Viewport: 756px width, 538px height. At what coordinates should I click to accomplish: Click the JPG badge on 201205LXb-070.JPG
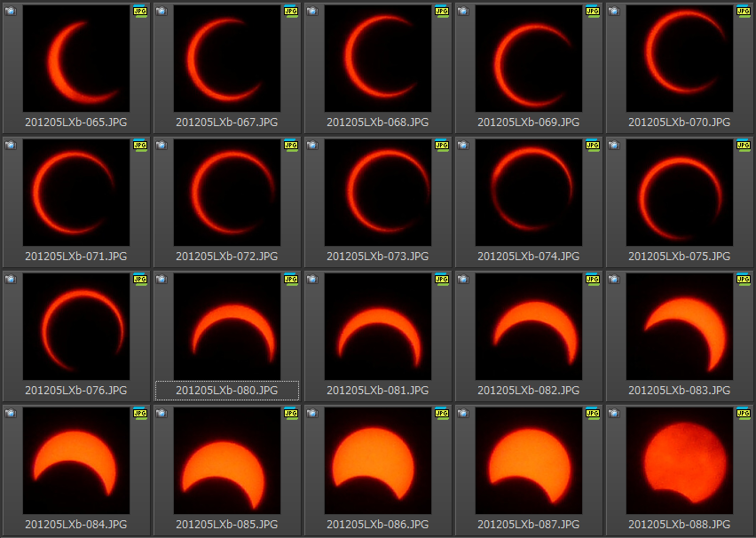point(744,12)
